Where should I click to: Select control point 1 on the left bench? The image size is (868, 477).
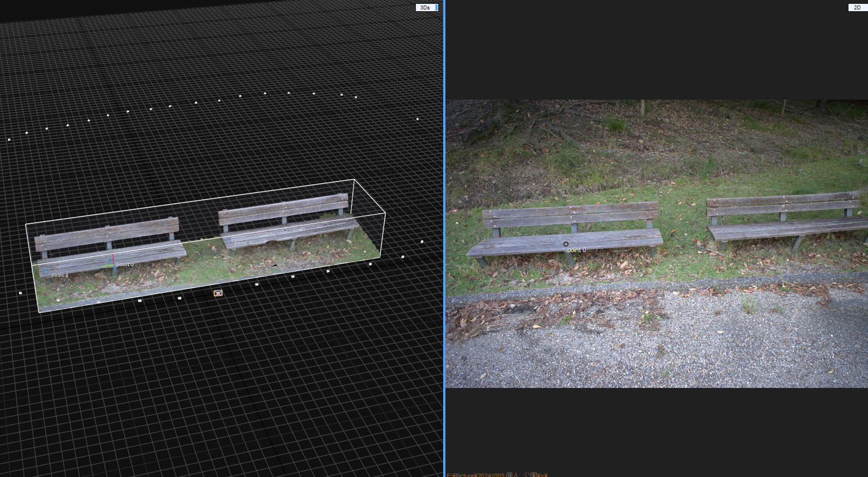tap(45, 272)
